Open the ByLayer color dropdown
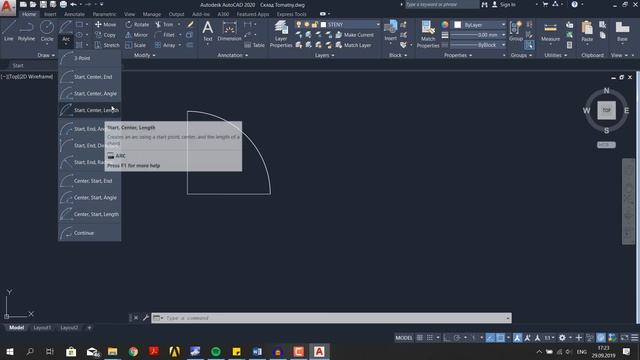Image resolution: width=640 pixels, height=360 pixels. click(x=503, y=25)
